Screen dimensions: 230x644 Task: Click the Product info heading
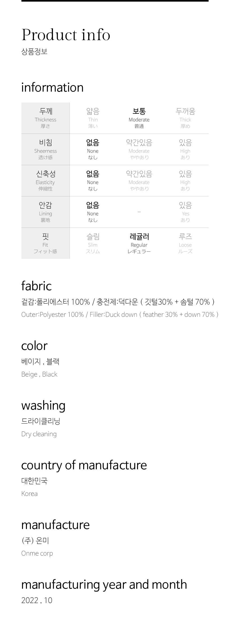pos(66,35)
